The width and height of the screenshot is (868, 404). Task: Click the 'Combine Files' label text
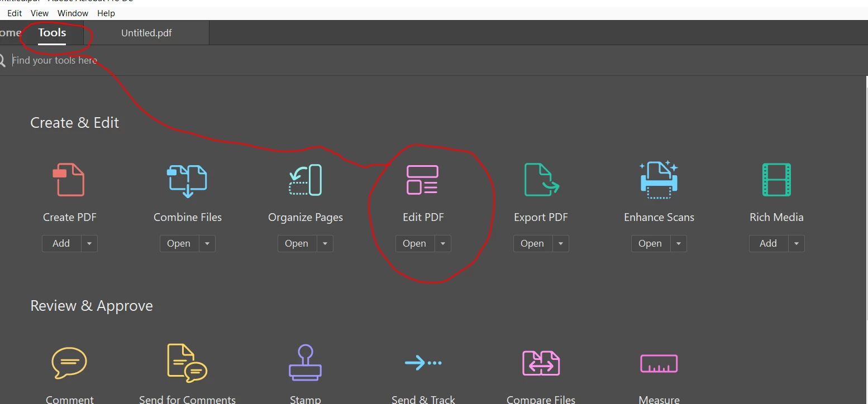point(188,218)
